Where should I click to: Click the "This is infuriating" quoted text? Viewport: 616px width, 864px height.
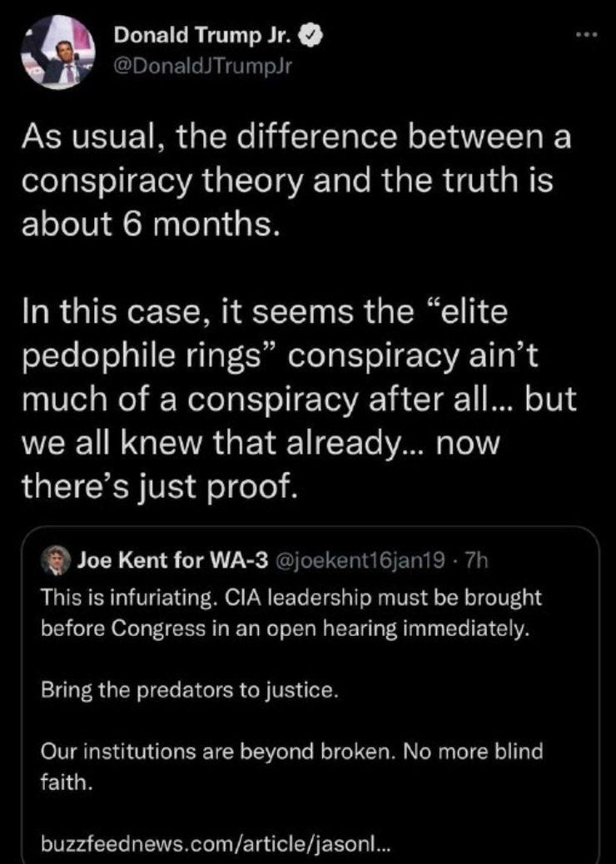click(291, 598)
